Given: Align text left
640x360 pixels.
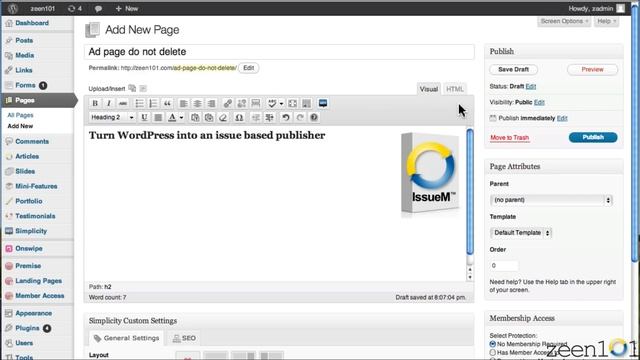Looking at the screenshot, I should tap(184, 103).
